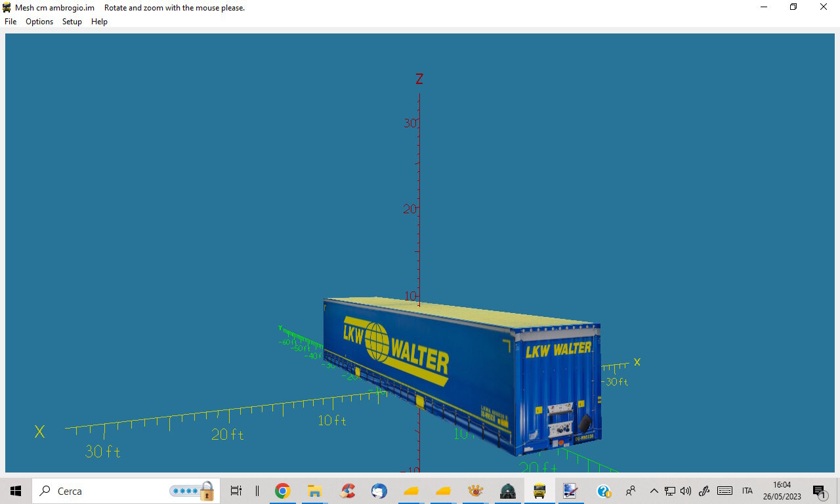
Task: Click the pen workspace tray icon
Action: (x=704, y=491)
